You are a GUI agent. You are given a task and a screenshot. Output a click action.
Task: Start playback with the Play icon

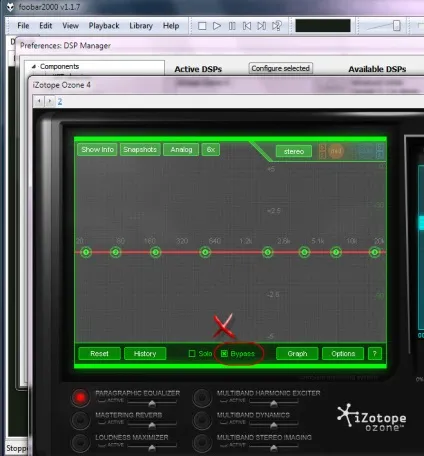pyautogui.click(x=217, y=26)
